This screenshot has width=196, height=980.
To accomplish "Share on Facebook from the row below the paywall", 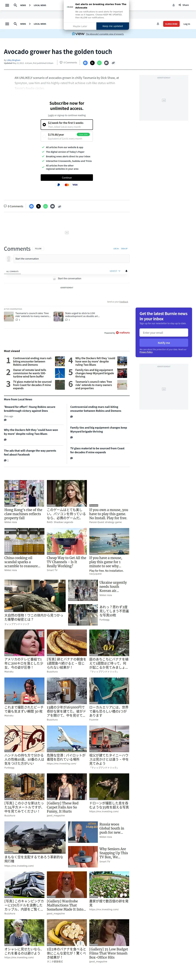I will pyautogui.click(x=31, y=206).
